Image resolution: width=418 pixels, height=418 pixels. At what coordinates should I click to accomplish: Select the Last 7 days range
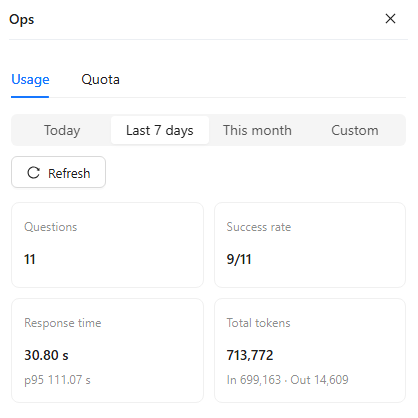(160, 130)
